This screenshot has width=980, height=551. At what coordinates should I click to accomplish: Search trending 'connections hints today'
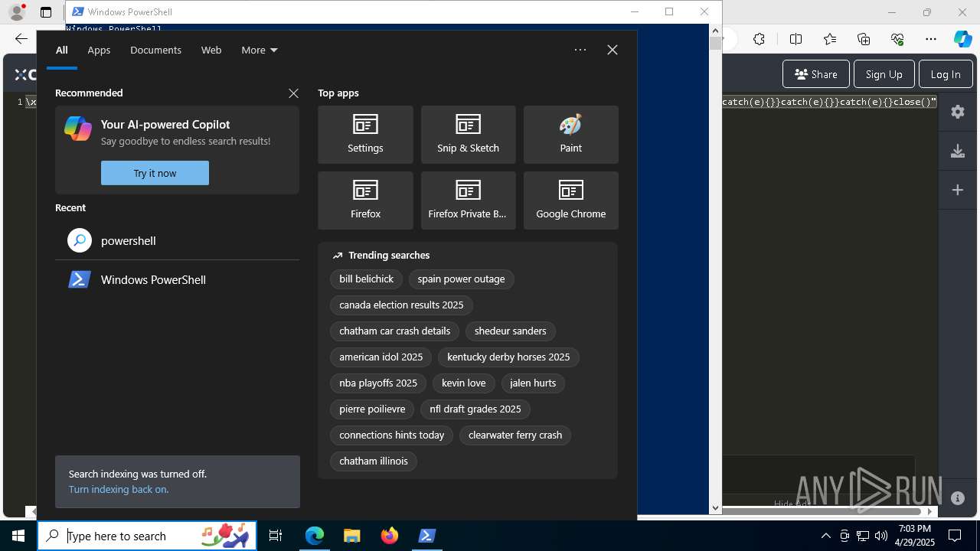pyautogui.click(x=391, y=435)
